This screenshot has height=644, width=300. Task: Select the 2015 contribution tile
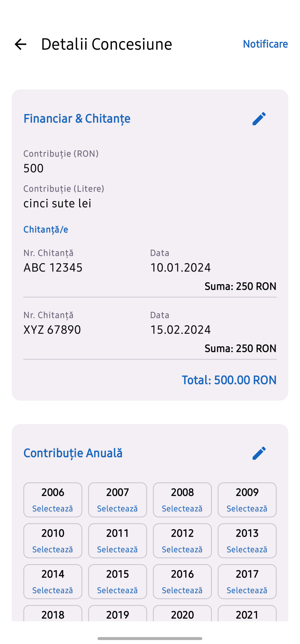click(117, 581)
